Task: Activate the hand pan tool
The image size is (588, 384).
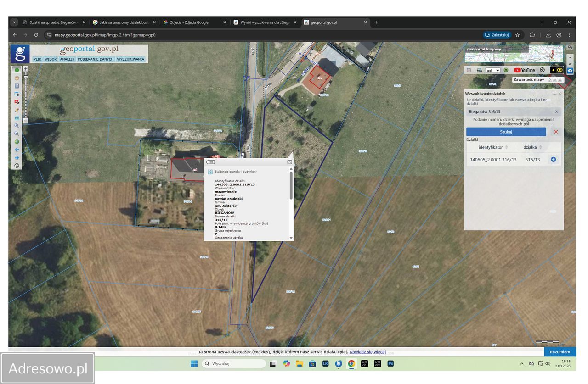Action: pos(17,78)
